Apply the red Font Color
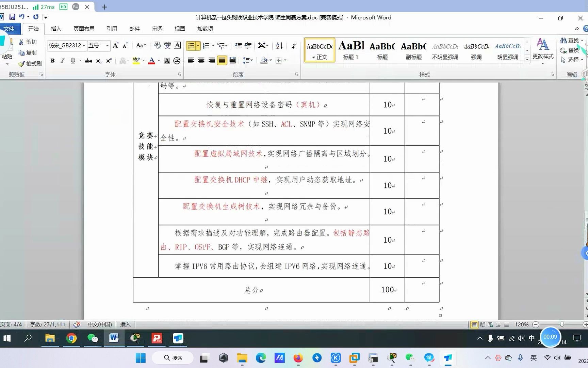The height and width of the screenshot is (368, 588). click(152, 60)
